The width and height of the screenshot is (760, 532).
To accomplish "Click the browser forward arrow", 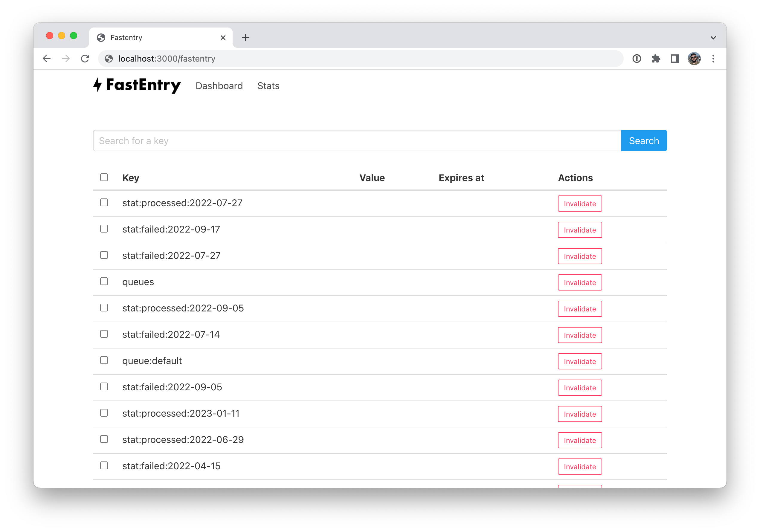I will (66, 59).
